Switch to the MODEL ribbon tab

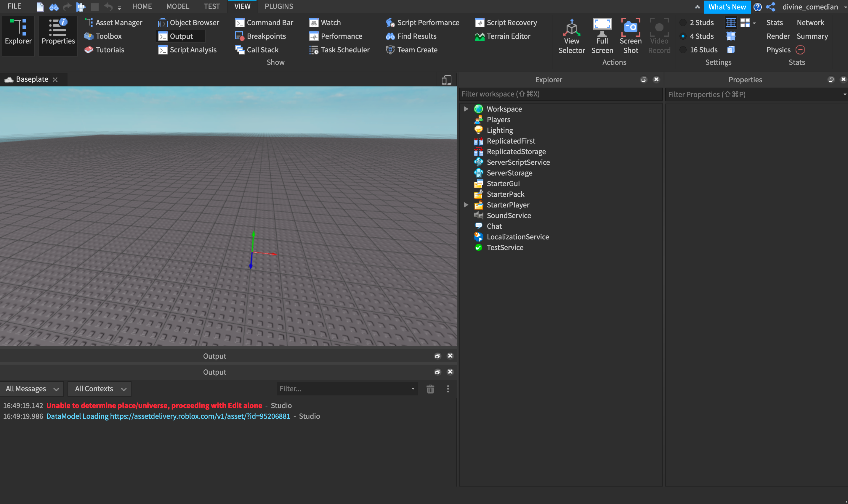tap(177, 6)
